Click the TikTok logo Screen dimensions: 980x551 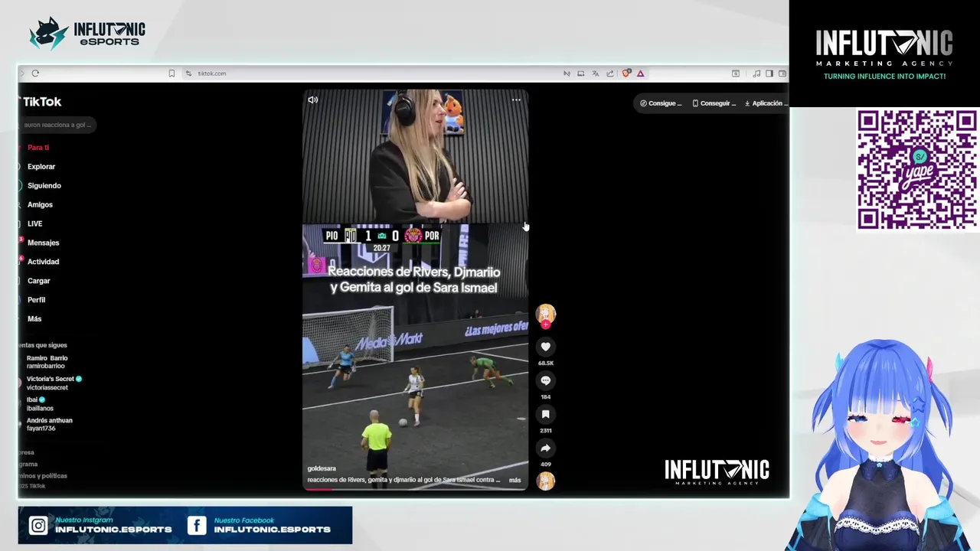pyautogui.click(x=41, y=102)
